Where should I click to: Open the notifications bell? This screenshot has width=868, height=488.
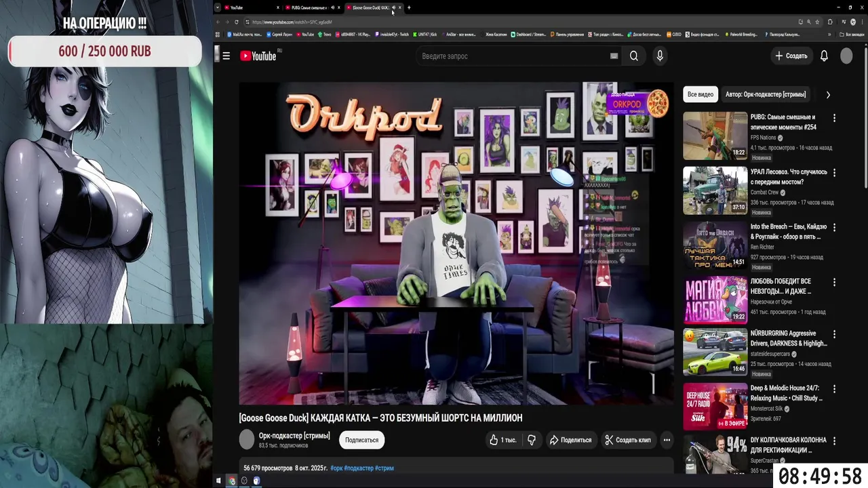point(824,56)
